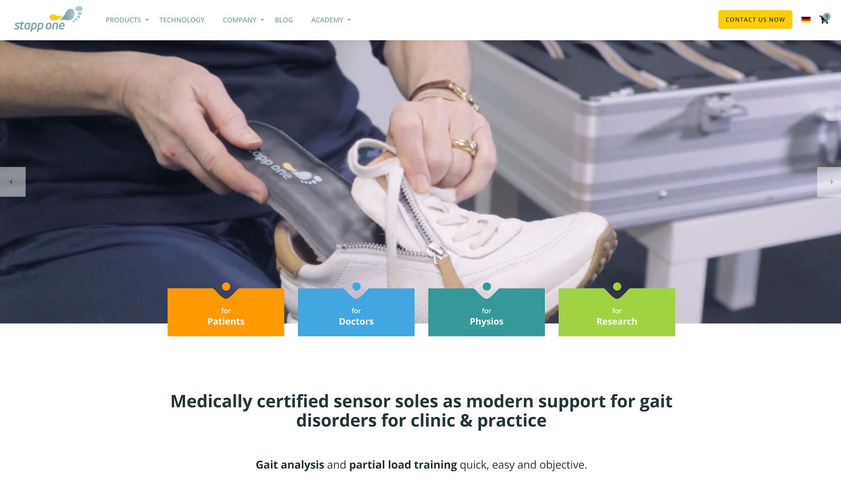The height and width of the screenshot is (504, 841).
Task: Click the green dot above Research
Action: click(x=617, y=286)
